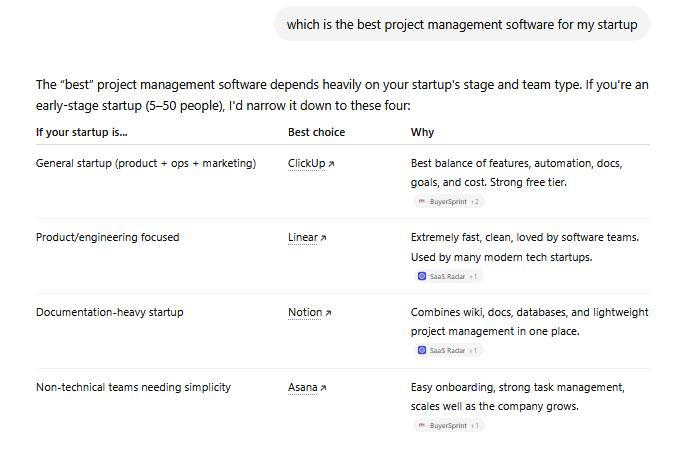
Task: Open the Notion link
Action: [305, 313]
